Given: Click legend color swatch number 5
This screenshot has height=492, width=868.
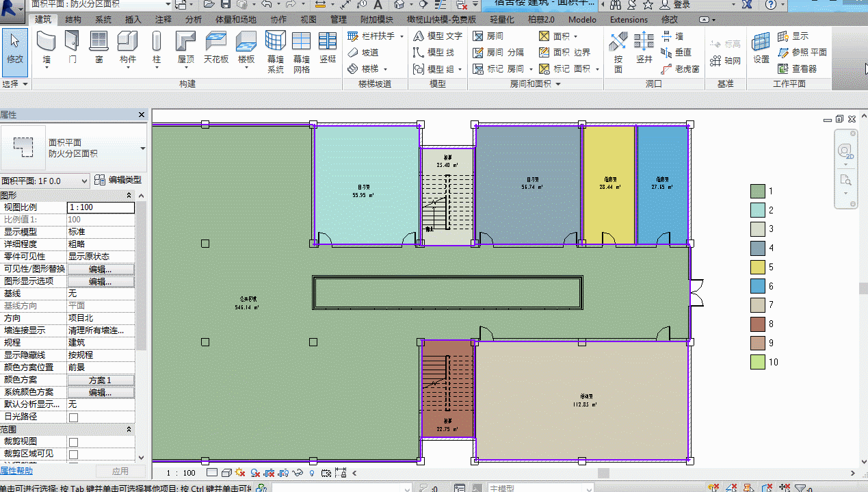Looking at the screenshot, I should click(x=757, y=267).
